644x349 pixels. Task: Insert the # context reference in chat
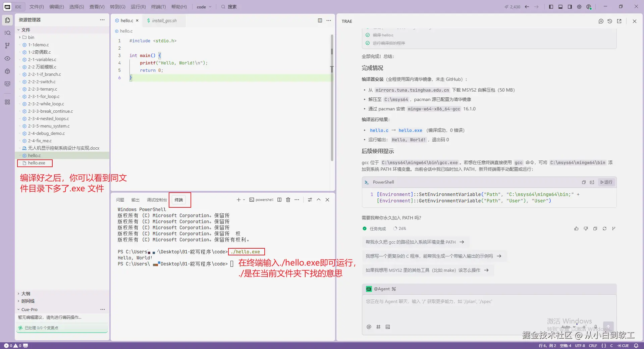pos(378,327)
